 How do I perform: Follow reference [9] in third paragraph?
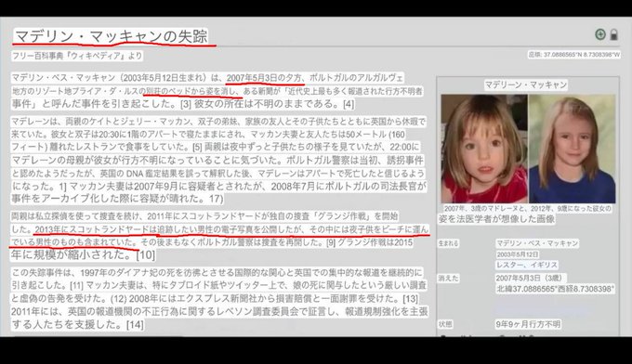331,242
